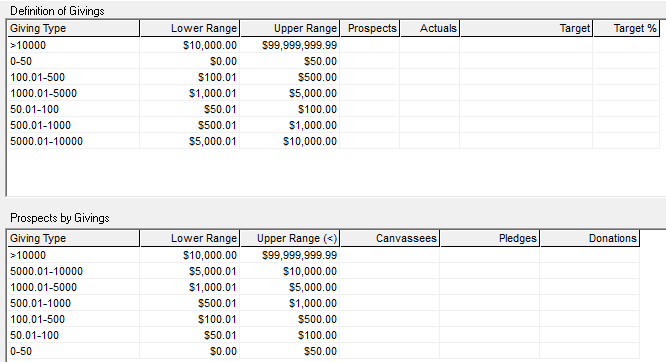Select 5000.01-10000 row in Definition of Givings
The width and height of the screenshot is (666, 362).
tap(334, 141)
